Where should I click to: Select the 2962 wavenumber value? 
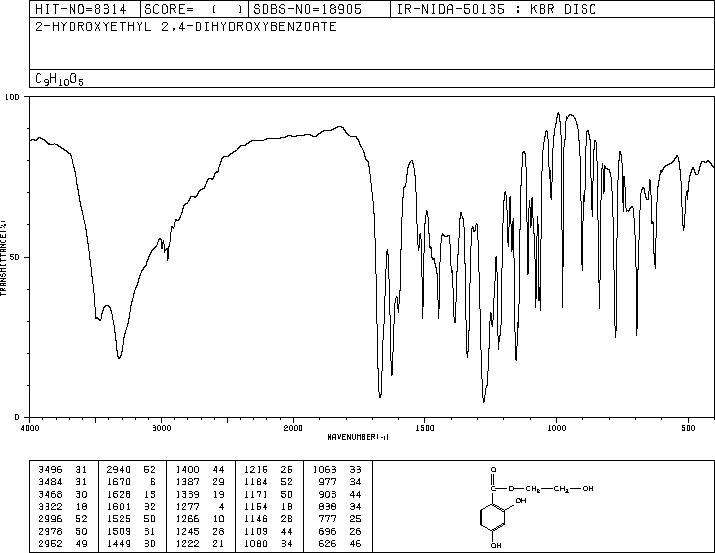tap(50, 543)
